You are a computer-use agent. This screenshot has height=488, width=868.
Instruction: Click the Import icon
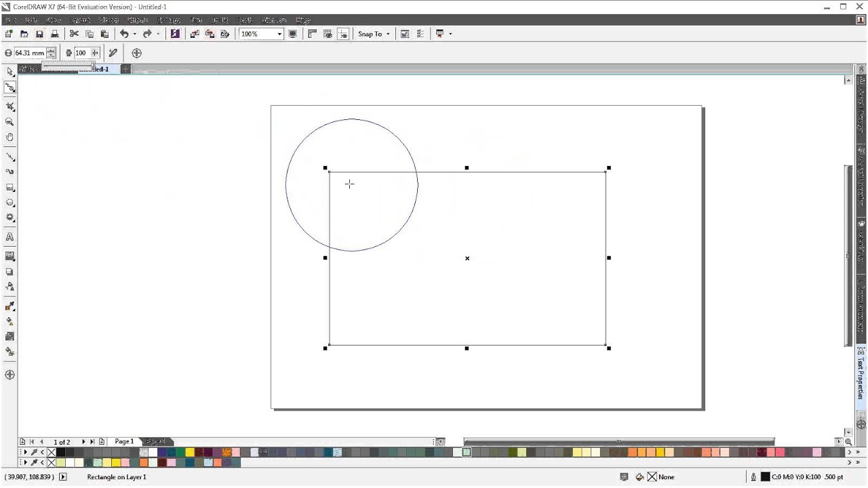(195, 34)
